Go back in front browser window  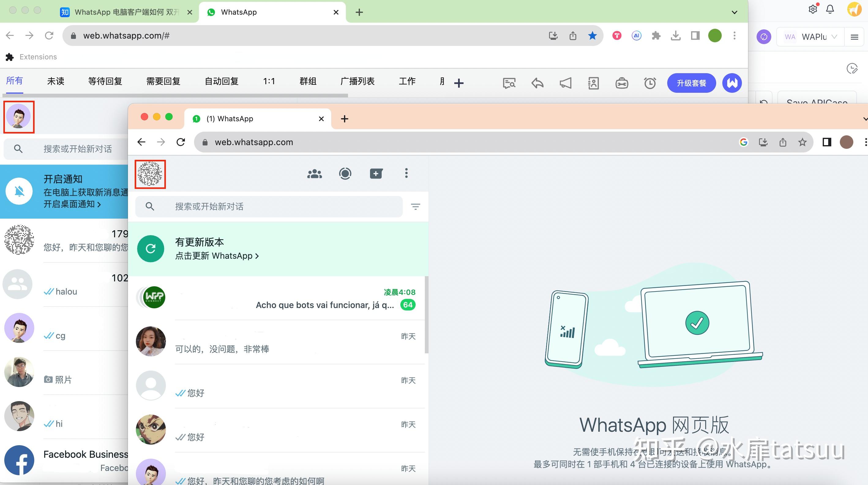click(141, 142)
